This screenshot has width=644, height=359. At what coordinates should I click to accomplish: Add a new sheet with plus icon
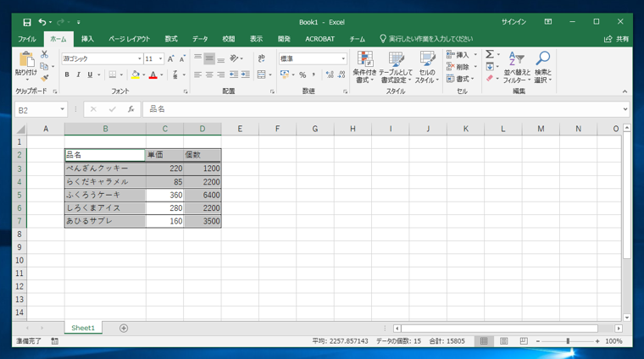(124, 329)
